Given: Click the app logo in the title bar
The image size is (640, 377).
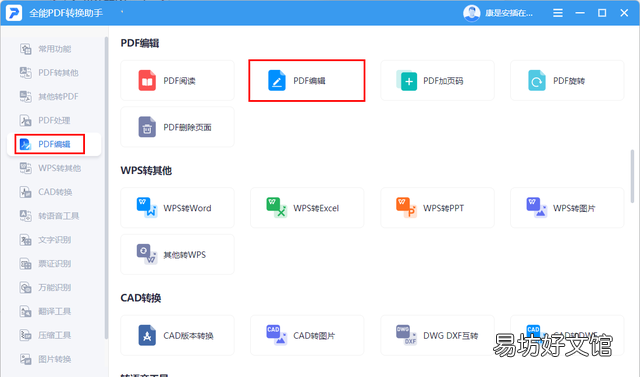Looking at the screenshot, I should point(13,13).
